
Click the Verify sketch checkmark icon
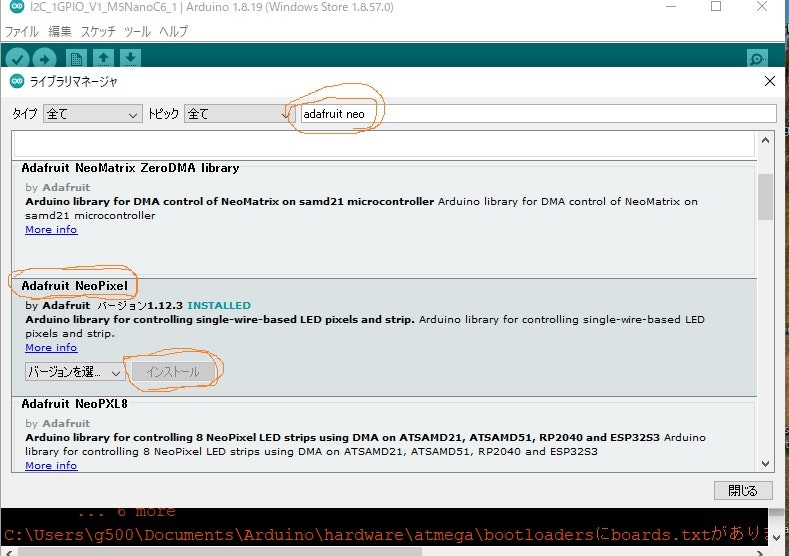click(17, 59)
